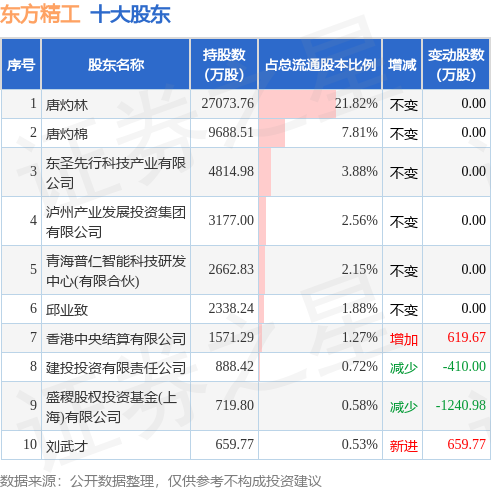Click row number 10

pos(30,444)
